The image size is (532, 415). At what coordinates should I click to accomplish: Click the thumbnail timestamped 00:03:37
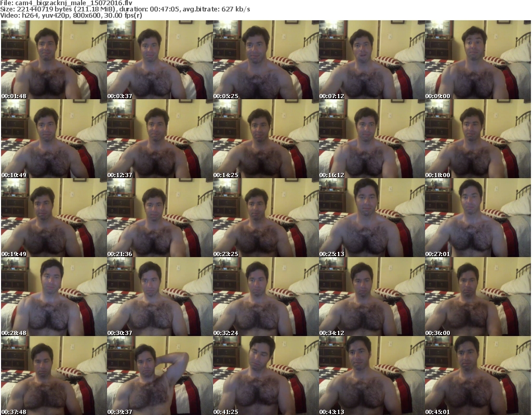160,60
